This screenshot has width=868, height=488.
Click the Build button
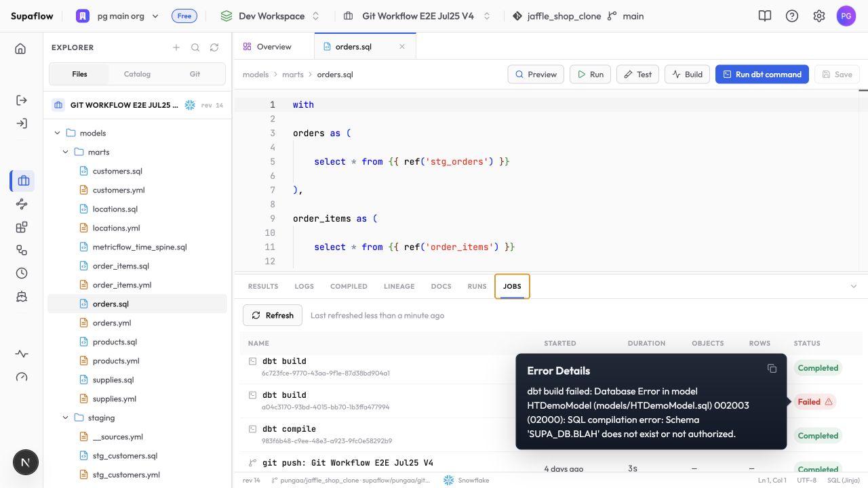687,75
